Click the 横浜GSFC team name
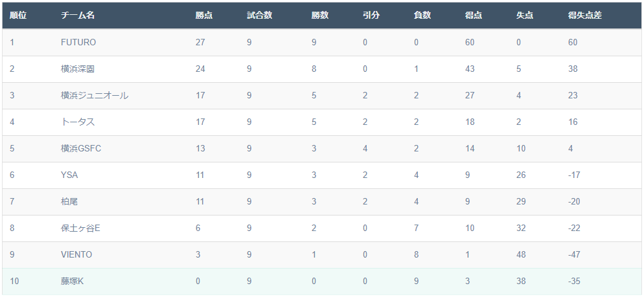The image size is (644, 299). 81,148
